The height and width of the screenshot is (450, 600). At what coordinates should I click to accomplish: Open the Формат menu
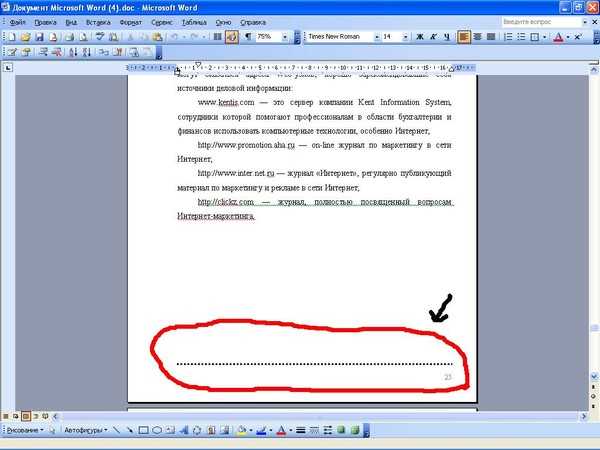(x=131, y=22)
